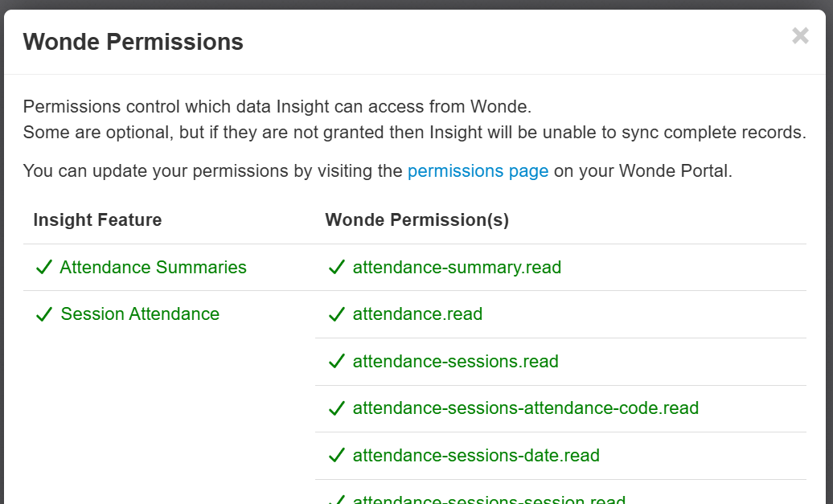Screen dimensions: 833x504
Task: Click checkmark beside attendance-sessions-date.read
Action: (x=337, y=456)
